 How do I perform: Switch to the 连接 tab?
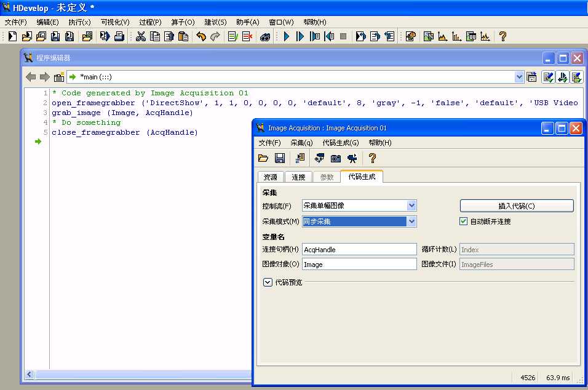(298, 177)
